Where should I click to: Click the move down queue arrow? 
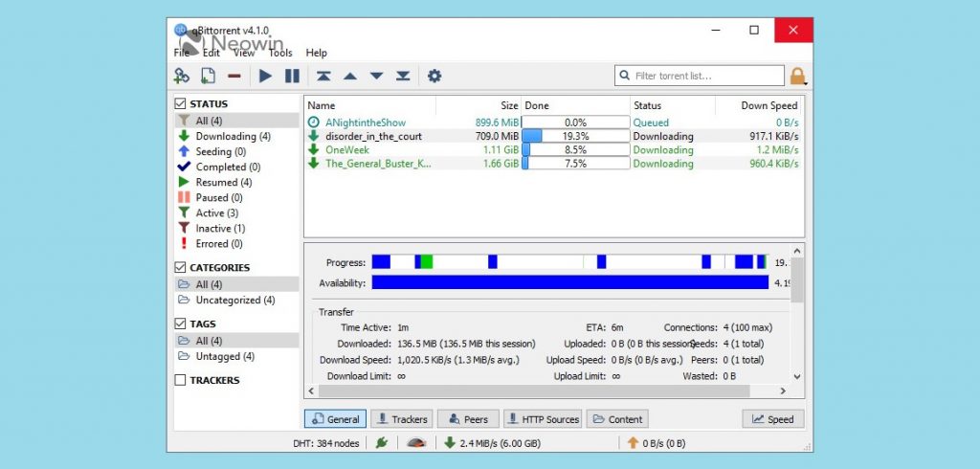coord(376,77)
